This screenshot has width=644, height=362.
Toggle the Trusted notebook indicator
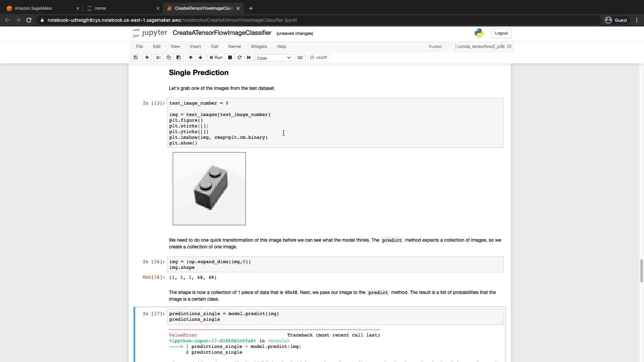click(x=435, y=47)
